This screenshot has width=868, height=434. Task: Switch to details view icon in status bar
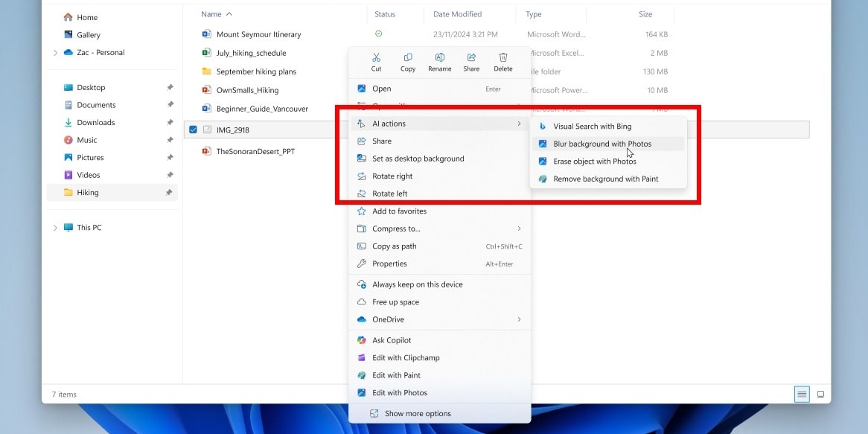(x=801, y=394)
